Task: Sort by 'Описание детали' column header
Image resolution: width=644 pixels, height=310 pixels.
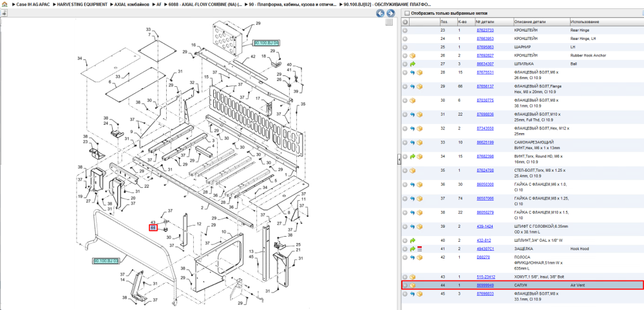Action: [530, 22]
